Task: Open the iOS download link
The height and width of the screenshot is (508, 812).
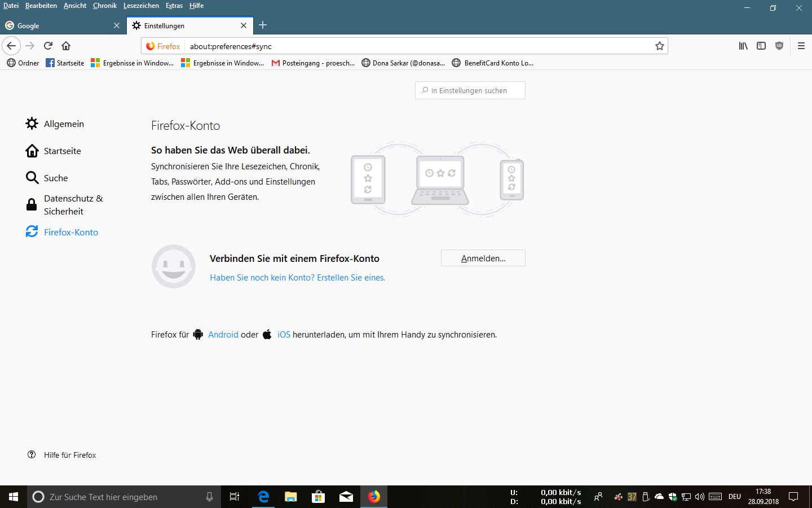Action: click(284, 335)
